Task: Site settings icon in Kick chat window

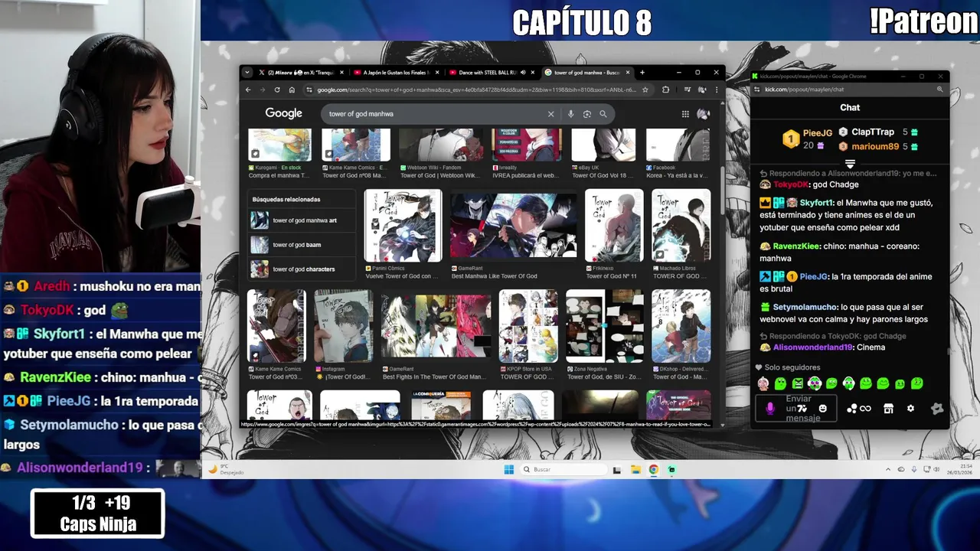Action: tap(756, 90)
